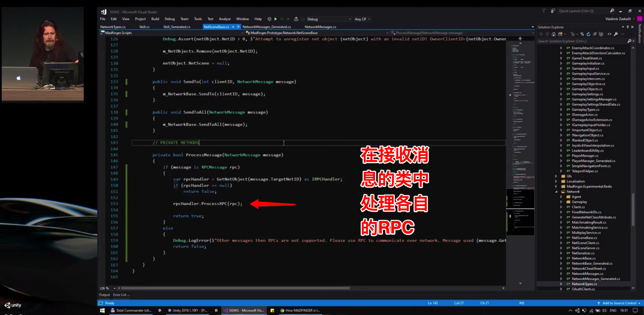Click the VZ account avatar
This screenshot has width=644, height=315.
640,19
